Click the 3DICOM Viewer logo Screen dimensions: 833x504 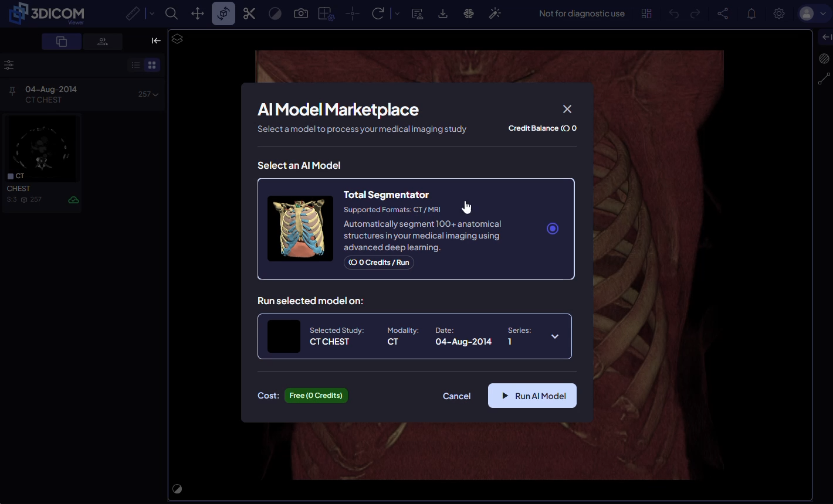pos(47,13)
